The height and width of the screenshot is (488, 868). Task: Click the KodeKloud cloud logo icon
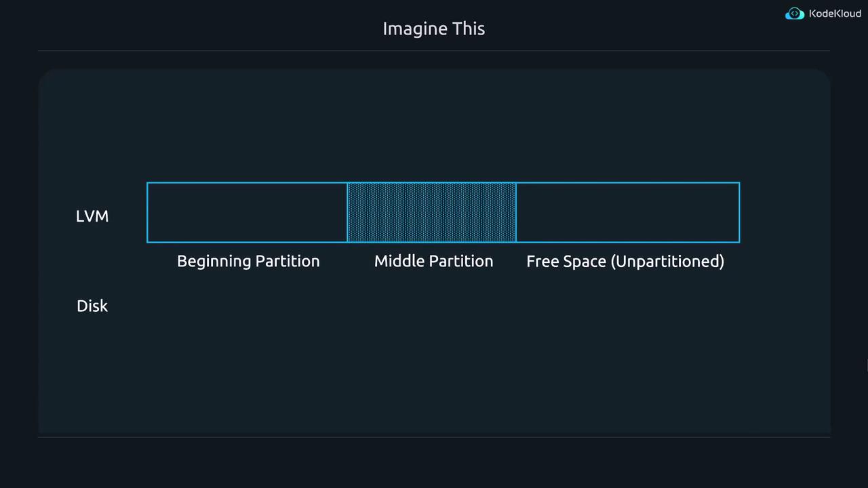(794, 14)
